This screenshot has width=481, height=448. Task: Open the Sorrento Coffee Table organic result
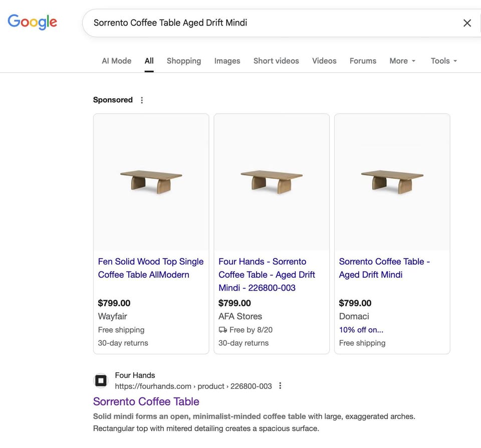(x=146, y=402)
